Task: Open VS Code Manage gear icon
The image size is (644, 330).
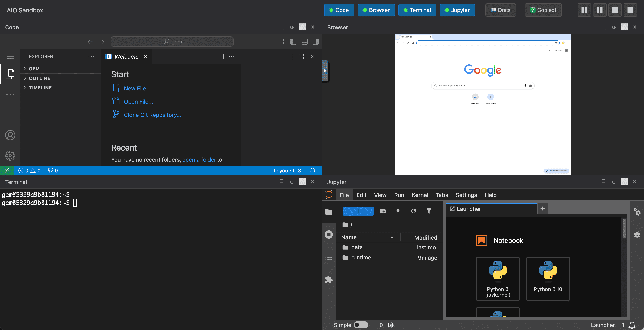Action: coord(10,155)
